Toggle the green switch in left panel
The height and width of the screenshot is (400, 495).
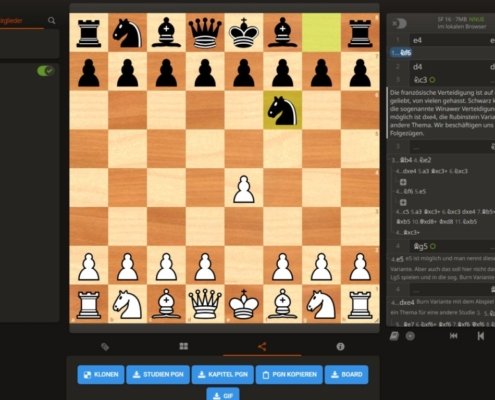tap(45, 71)
